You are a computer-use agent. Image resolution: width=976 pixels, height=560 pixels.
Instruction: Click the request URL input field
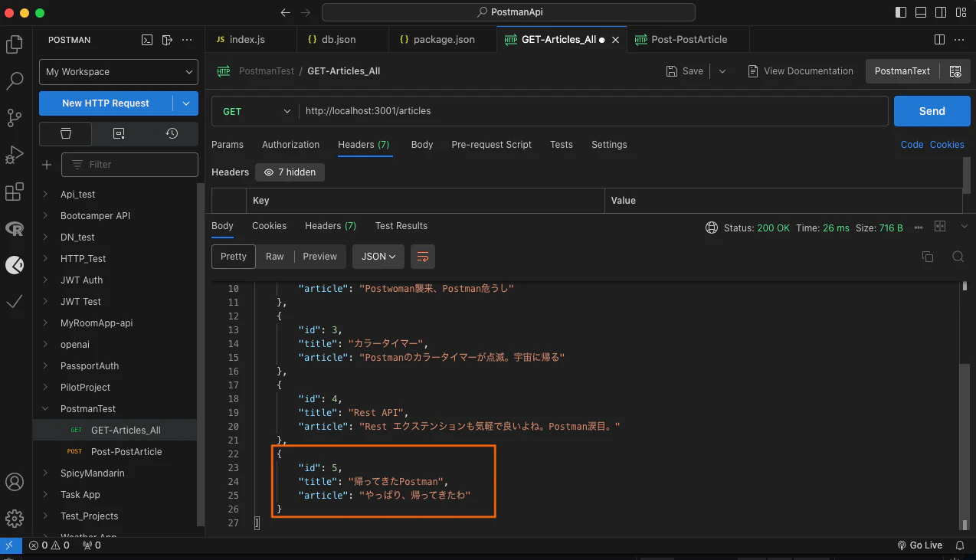[593, 111]
